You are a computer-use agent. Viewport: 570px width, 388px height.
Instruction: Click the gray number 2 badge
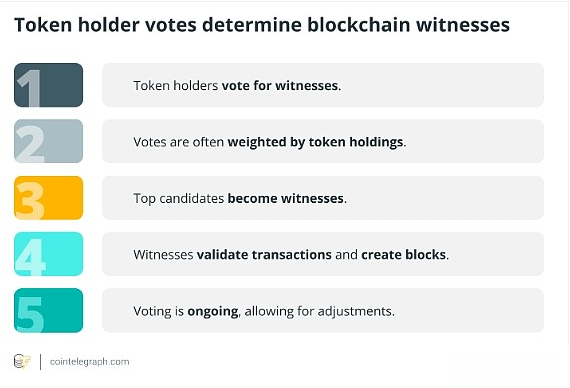click(48, 141)
